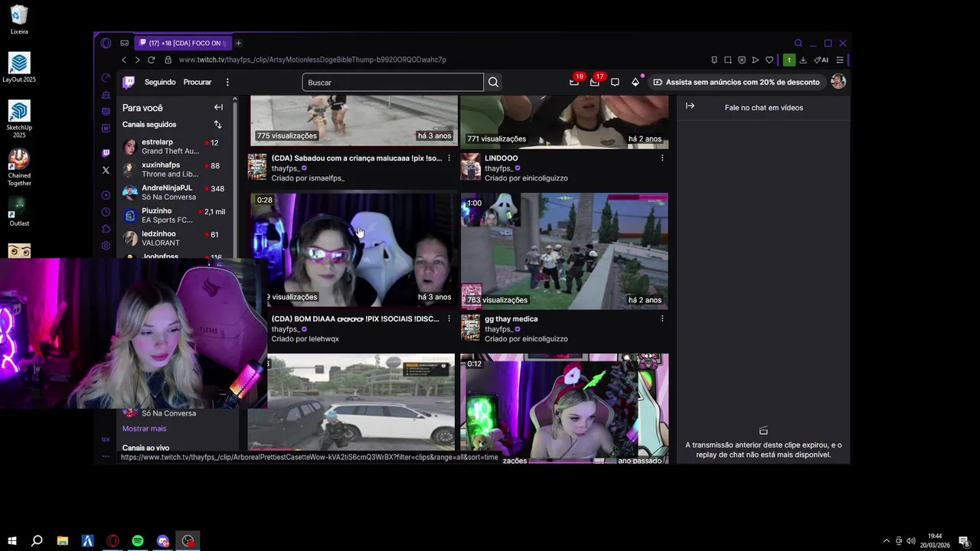Open Spotify from the taskbar

tap(138, 541)
